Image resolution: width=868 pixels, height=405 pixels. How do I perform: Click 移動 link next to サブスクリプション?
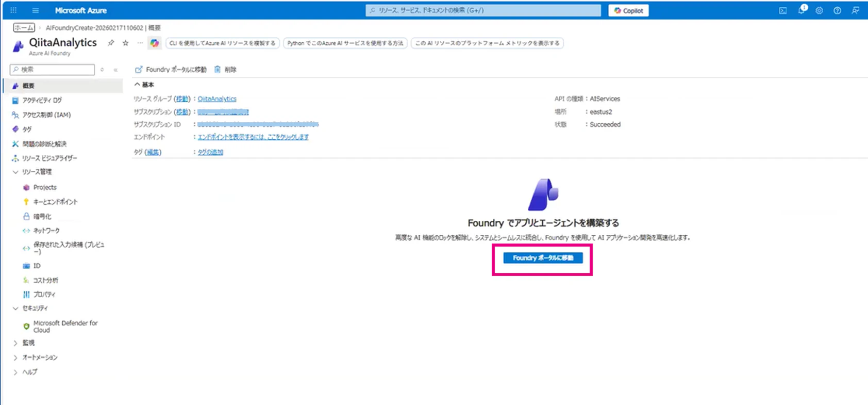(x=182, y=111)
